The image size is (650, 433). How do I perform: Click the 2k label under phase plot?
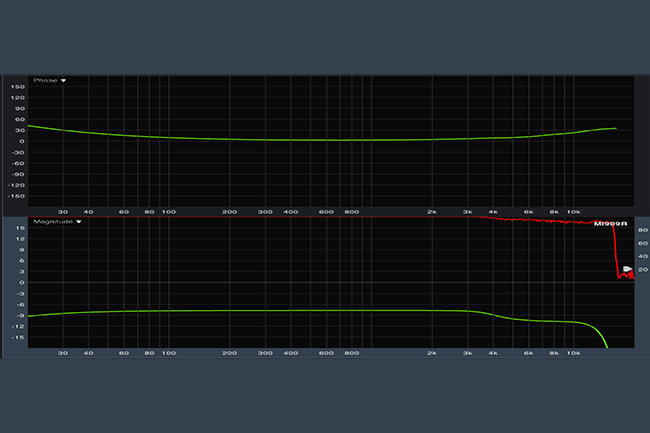tap(432, 212)
